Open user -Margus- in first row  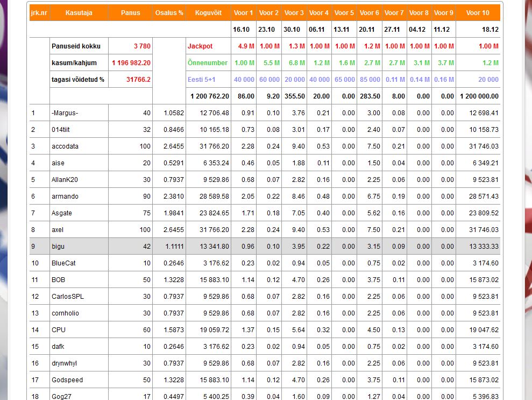pyautogui.click(x=65, y=113)
